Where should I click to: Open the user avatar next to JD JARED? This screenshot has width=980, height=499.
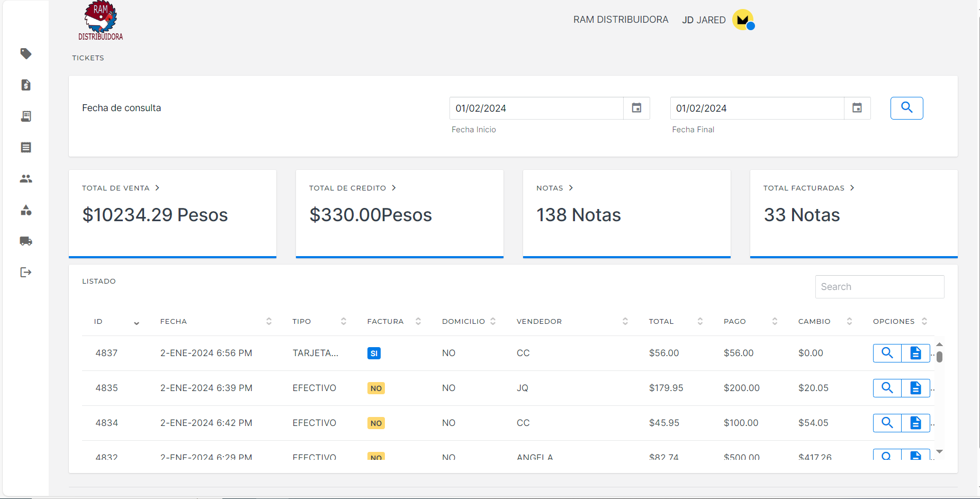click(743, 20)
